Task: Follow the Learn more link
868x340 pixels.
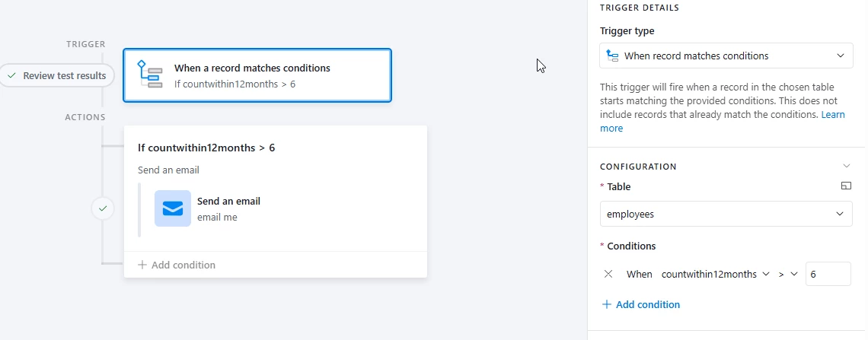Action: (723, 122)
